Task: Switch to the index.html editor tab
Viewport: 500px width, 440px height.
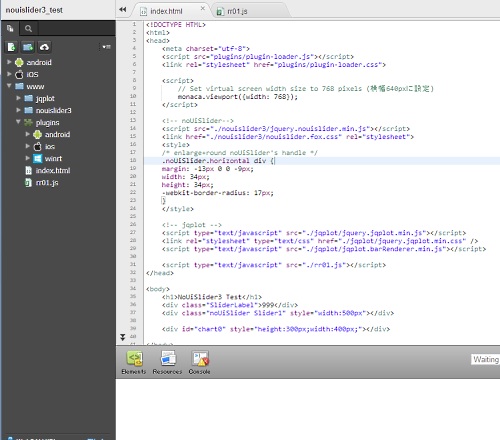Action: [166, 11]
